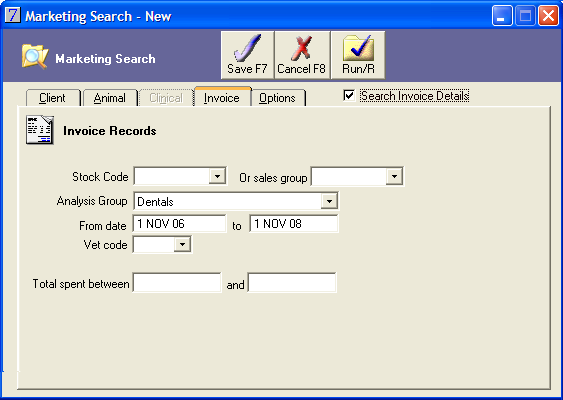
Task: Click the to date field 1 NOV 08
Action: pyautogui.click(x=294, y=224)
